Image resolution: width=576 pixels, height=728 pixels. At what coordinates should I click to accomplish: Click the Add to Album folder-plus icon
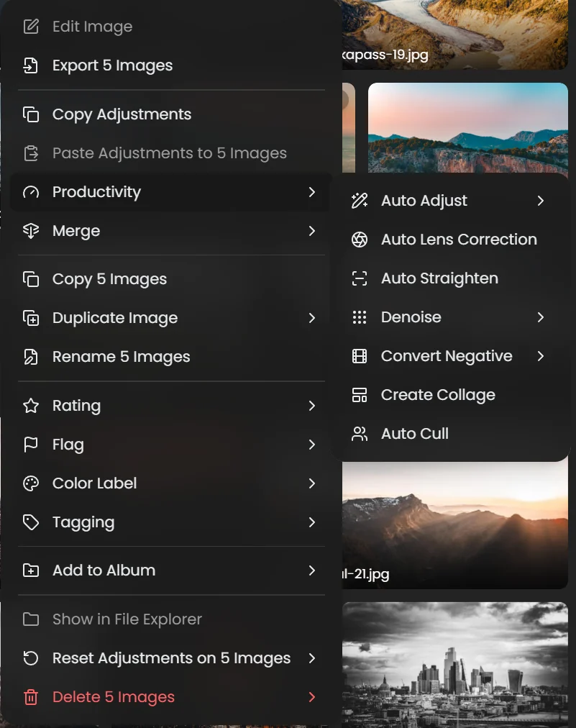[31, 570]
